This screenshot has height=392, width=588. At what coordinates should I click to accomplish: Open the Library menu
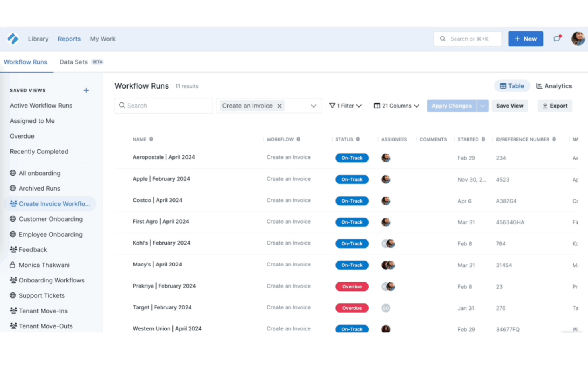pos(38,39)
